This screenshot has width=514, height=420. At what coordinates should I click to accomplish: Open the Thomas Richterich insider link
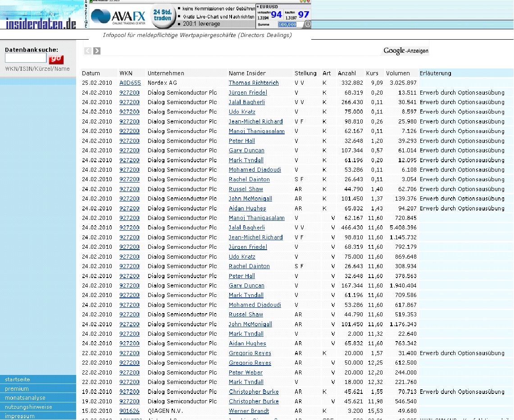(254, 83)
